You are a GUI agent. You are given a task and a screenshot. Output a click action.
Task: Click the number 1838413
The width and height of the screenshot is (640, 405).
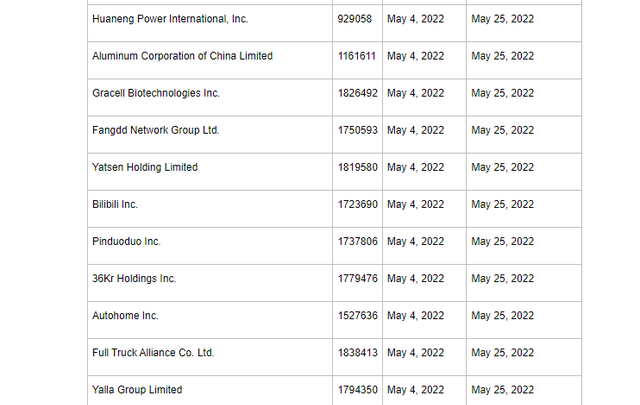click(358, 353)
